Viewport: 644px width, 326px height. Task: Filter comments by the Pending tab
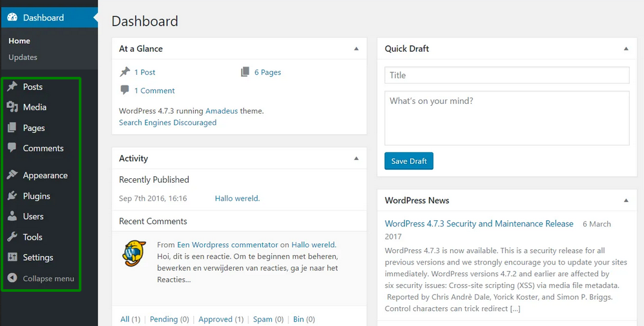(x=163, y=319)
